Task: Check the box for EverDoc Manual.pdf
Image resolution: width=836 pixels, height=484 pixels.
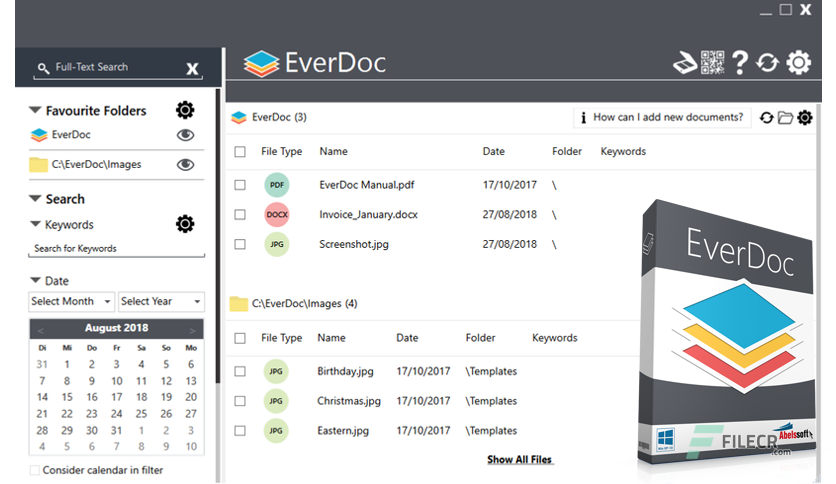Action: (x=240, y=185)
